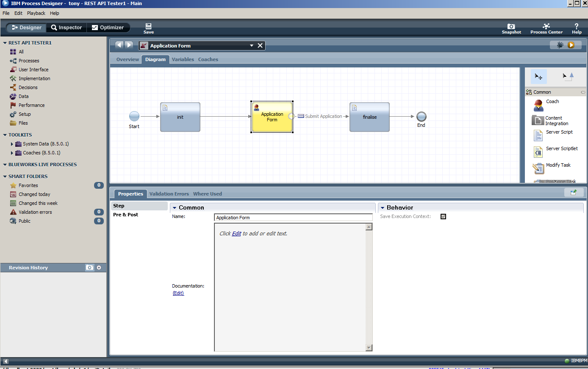
Task: Expand the System Data (8.5.0.1) toolkit
Action: (12, 144)
